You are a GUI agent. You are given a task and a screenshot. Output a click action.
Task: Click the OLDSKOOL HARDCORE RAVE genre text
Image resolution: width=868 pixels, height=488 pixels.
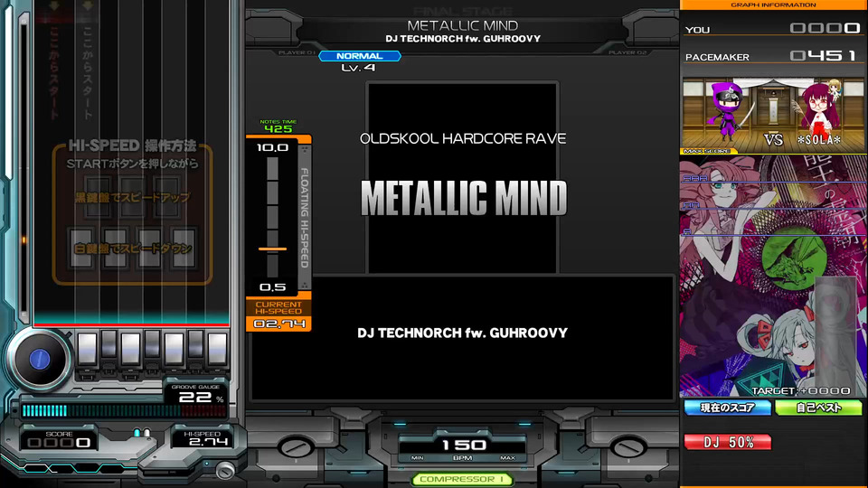[463, 138]
